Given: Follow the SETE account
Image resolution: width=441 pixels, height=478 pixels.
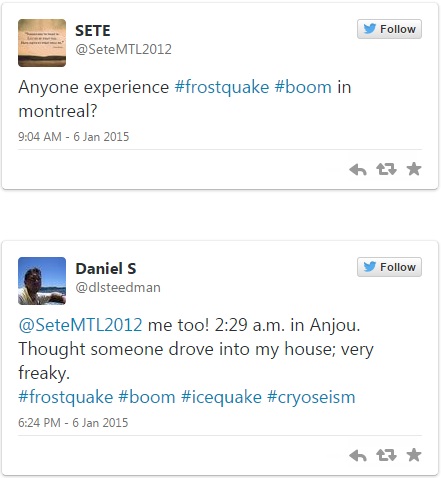Looking at the screenshot, I should (389, 29).
